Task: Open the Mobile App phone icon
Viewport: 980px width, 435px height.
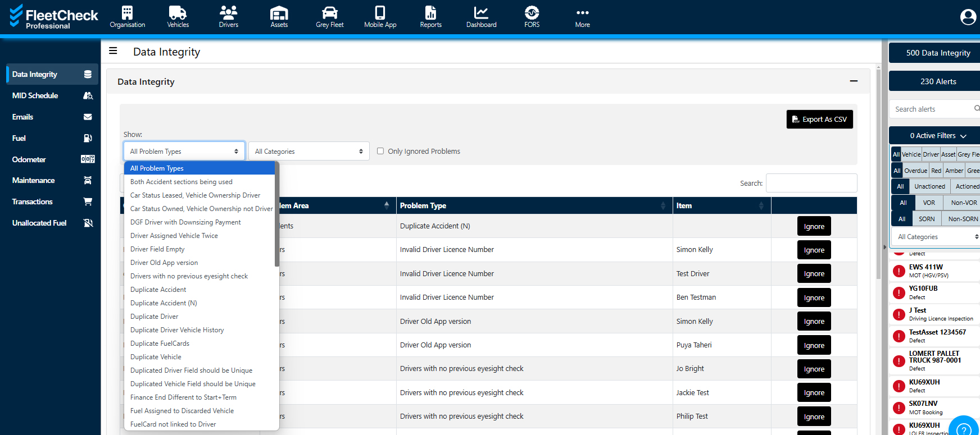Action: coord(380,12)
